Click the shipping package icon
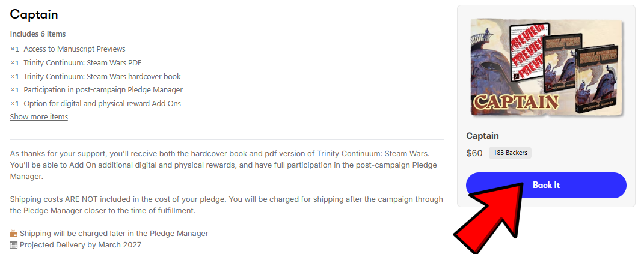The width and height of the screenshot is (644, 254). (x=14, y=234)
